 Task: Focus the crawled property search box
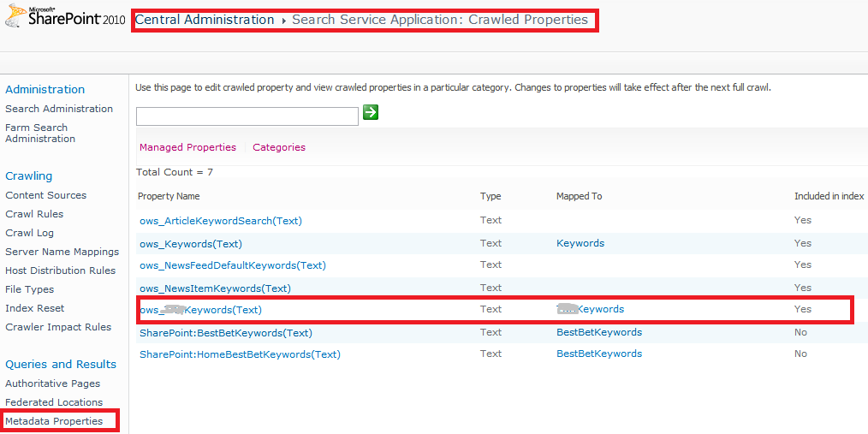(247, 116)
